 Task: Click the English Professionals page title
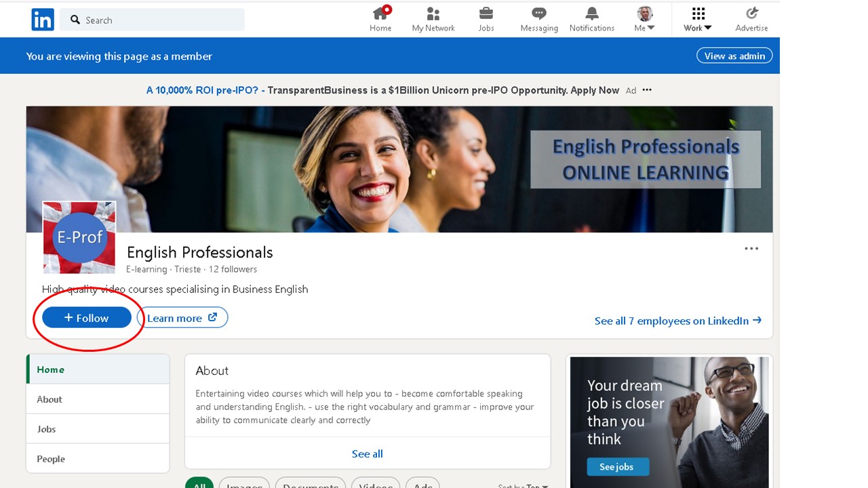[200, 252]
